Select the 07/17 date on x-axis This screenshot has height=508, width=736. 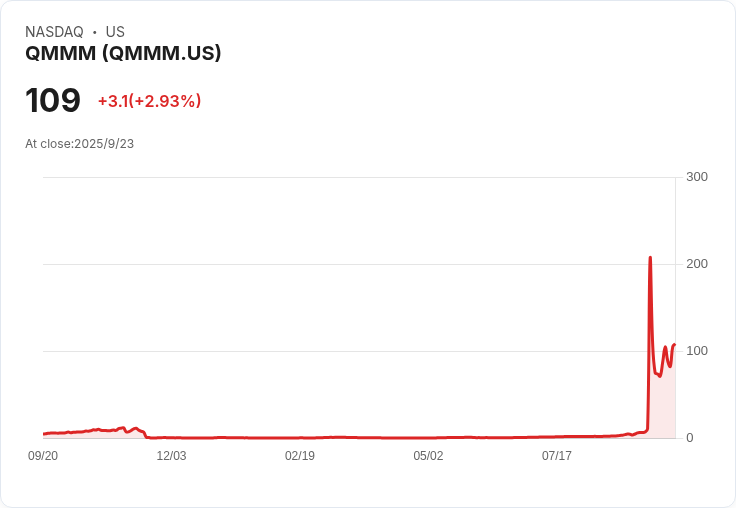point(557,456)
